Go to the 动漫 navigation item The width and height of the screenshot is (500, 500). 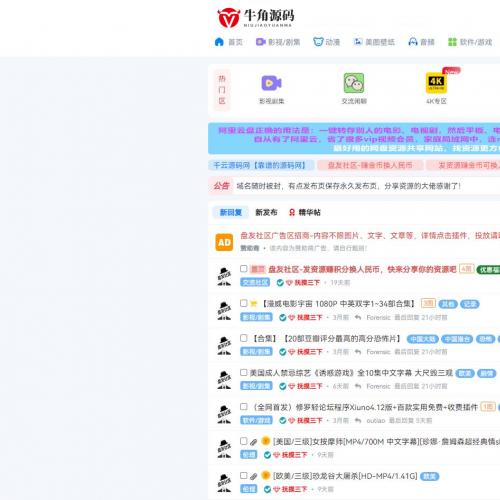coord(327,42)
